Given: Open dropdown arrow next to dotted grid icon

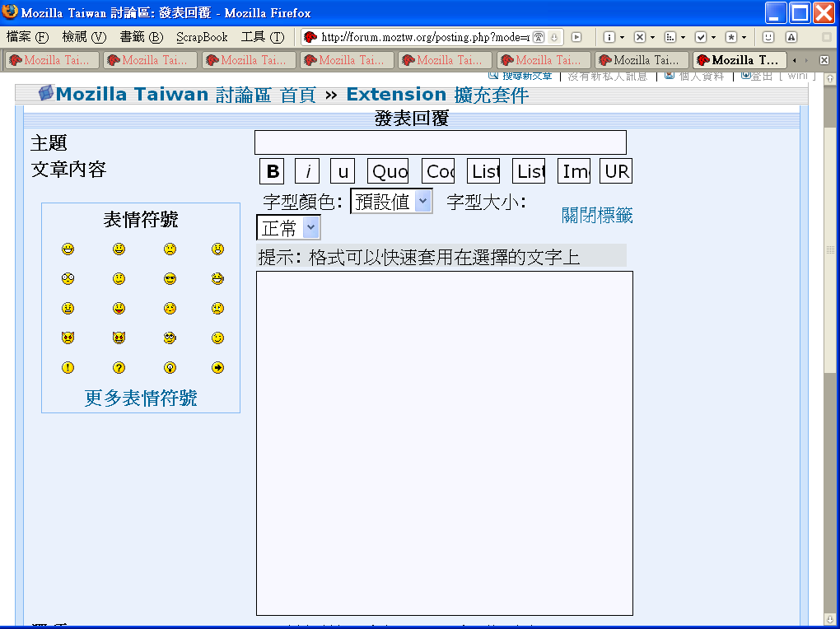Looking at the screenshot, I should click(x=683, y=38).
